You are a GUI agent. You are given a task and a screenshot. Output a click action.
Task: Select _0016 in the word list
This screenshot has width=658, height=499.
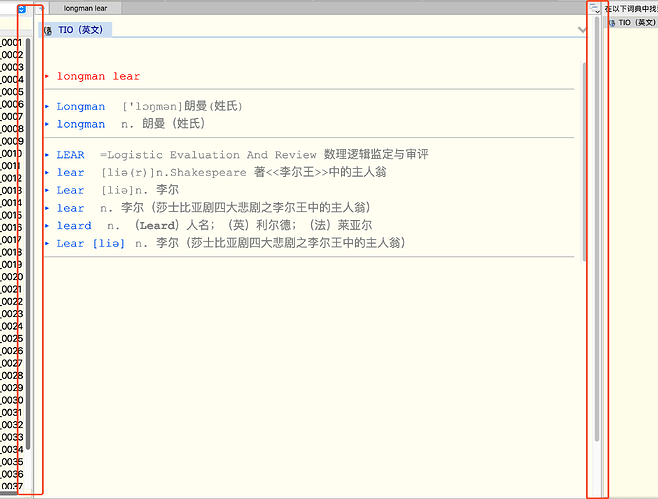11,227
